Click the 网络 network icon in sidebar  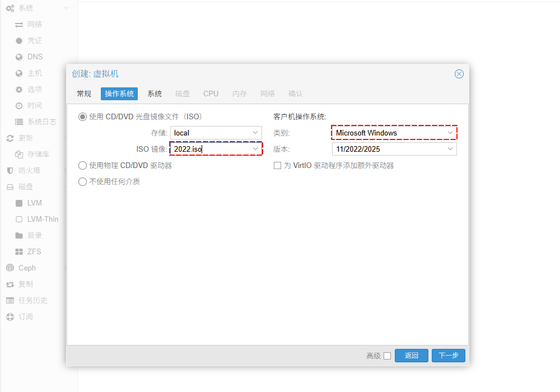(19, 25)
